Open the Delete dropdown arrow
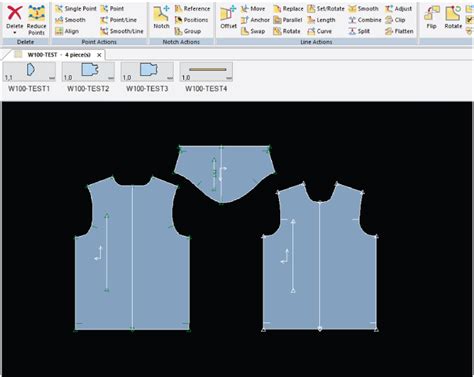 tap(15, 33)
